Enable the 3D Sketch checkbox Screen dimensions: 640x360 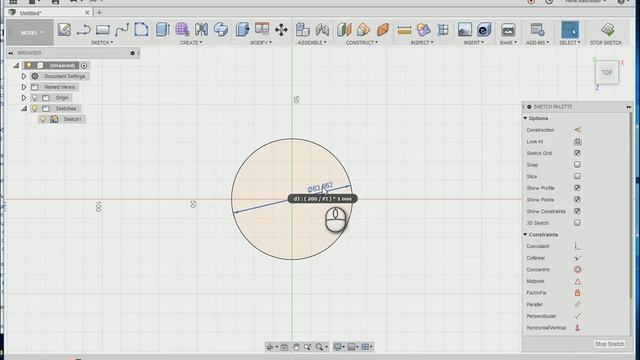[577, 223]
